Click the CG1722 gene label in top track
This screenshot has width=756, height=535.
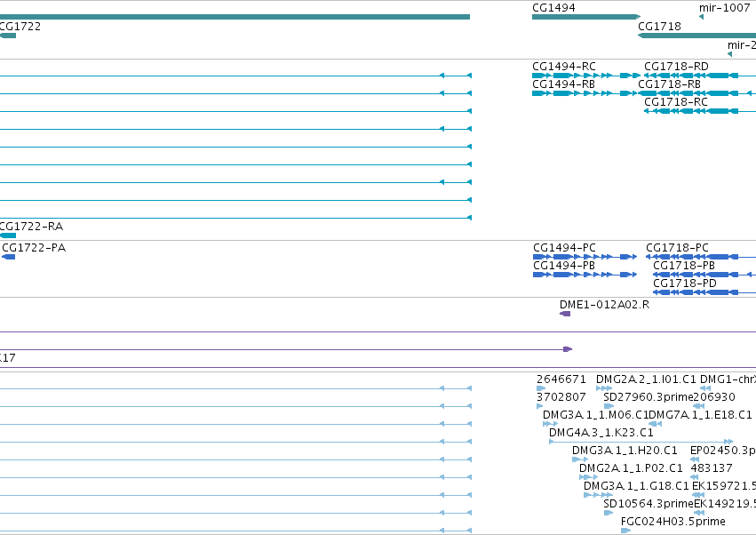point(20,27)
